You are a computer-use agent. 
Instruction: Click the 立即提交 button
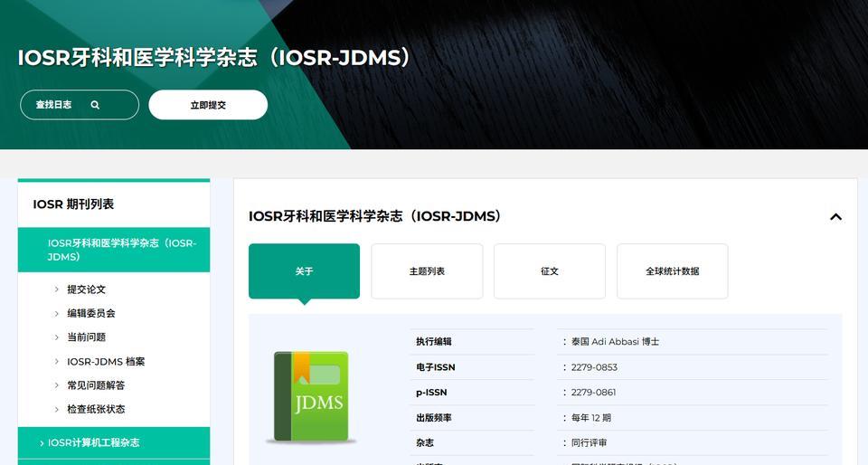pyautogui.click(x=208, y=105)
